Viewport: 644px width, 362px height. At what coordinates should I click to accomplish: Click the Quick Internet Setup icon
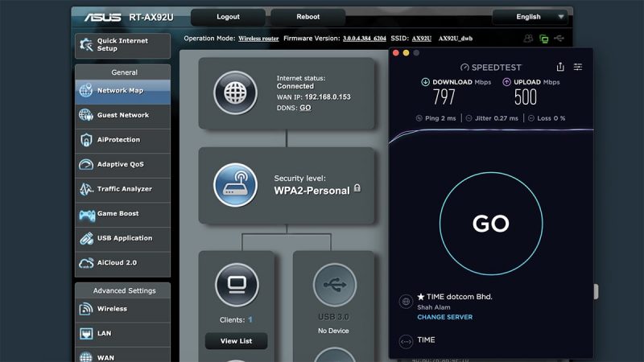(x=86, y=45)
